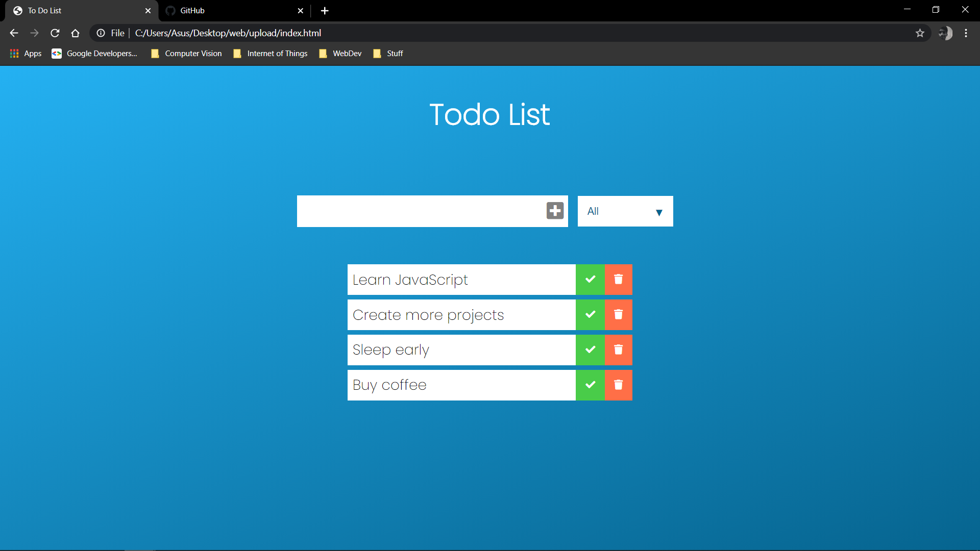Delete the Learn JavaScript todo
The width and height of the screenshot is (980, 551).
[618, 280]
